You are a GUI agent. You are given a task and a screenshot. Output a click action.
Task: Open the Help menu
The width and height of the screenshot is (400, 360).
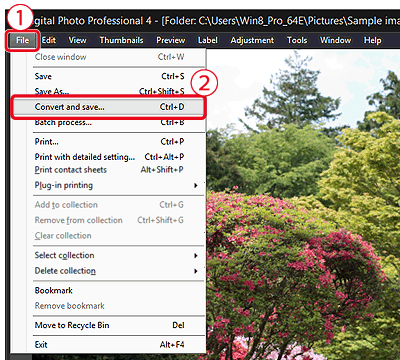pyautogui.click(x=372, y=40)
